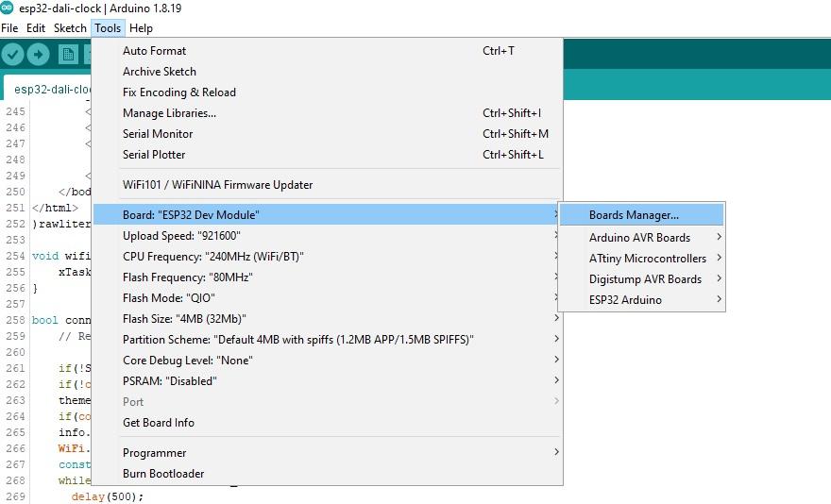Image resolution: width=831 pixels, height=504 pixels.
Task: Click line number 245 in the gutter
Action: coord(15,111)
